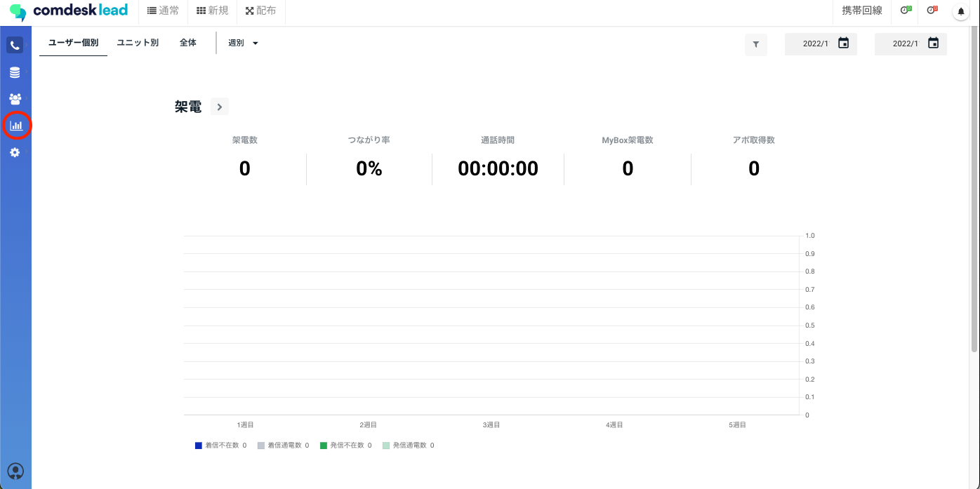
Task: Select the bar chart analytics icon
Action: tap(15, 126)
